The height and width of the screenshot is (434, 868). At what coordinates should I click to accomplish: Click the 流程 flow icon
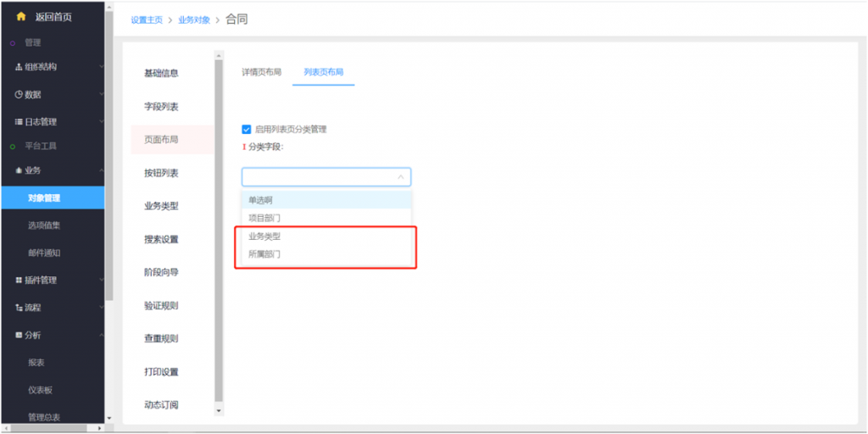pos(19,308)
